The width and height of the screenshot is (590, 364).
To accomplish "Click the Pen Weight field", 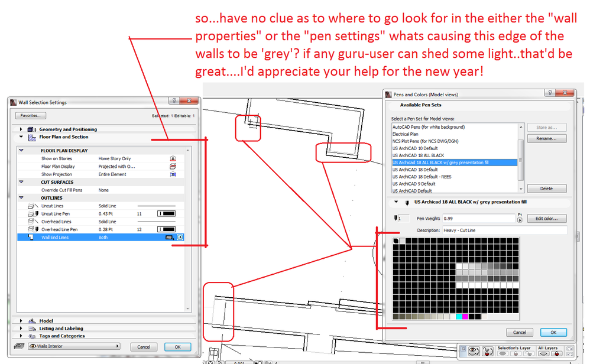I will [x=479, y=219].
